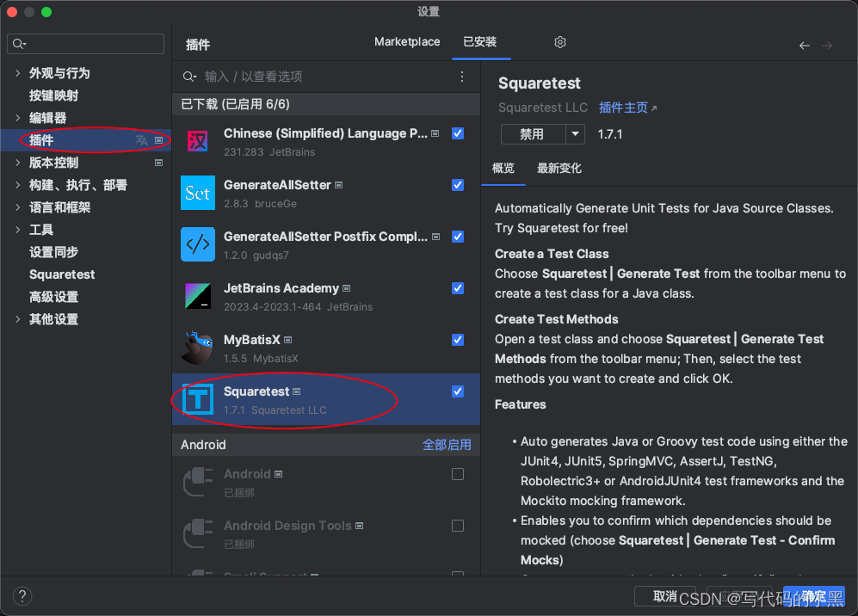Image resolution: width=858 pixels, height=616 pixels.
Task: Expand the 其他设置 group
Action: pyautogui.click(x=17, y=319)
